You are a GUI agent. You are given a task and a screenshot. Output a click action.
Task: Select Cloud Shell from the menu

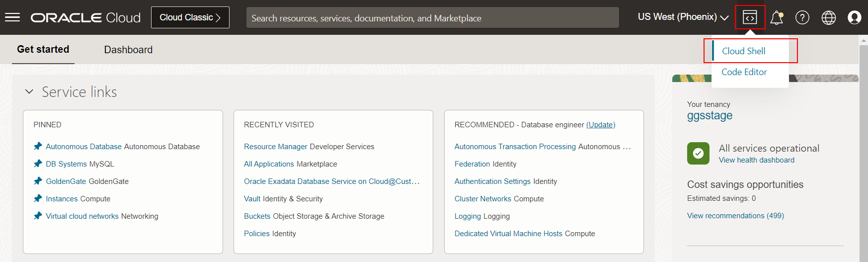tap(744, 51)
